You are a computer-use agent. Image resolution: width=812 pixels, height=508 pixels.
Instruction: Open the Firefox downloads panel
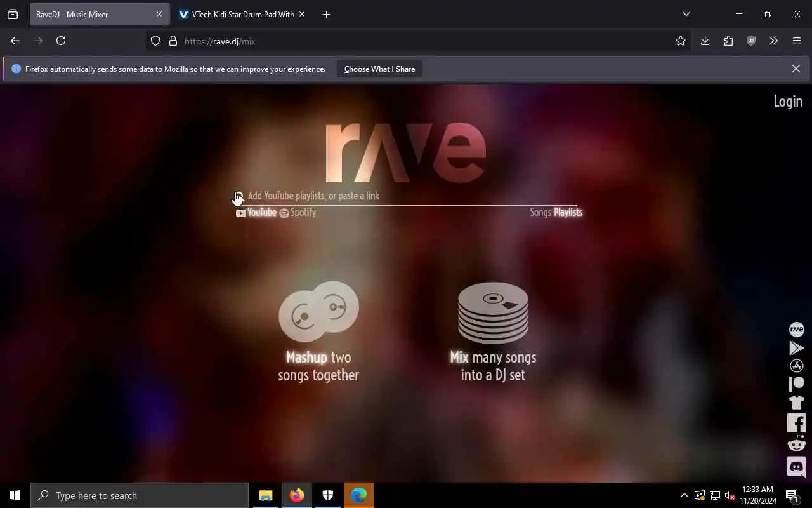point(705,41)
